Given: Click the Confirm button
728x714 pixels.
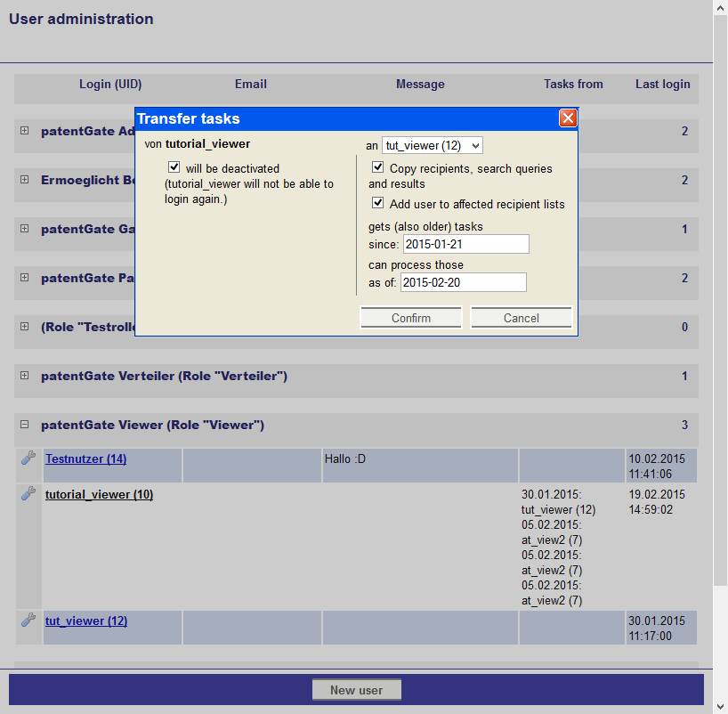Looking at the screenshot, I should point(411,318).
